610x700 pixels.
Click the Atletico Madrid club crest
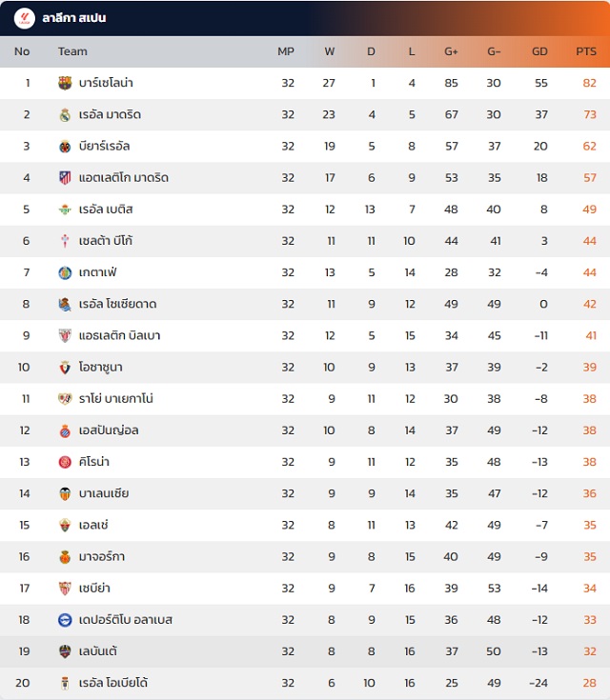coord(65,178)
